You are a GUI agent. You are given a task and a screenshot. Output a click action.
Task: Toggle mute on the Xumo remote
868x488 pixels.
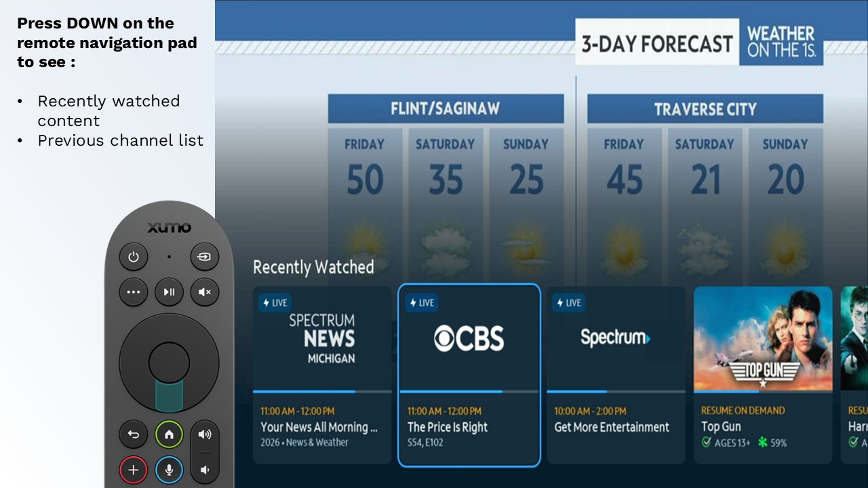(x=204, y=291)
